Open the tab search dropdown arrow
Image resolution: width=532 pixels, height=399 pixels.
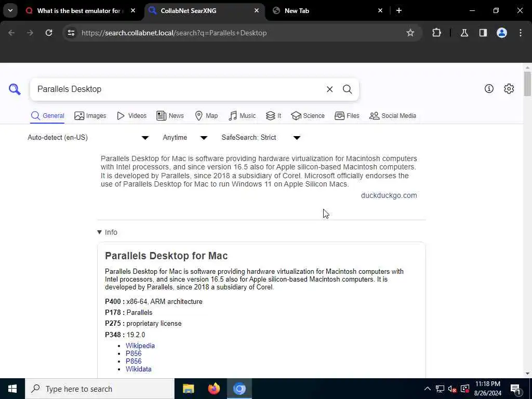10,10
